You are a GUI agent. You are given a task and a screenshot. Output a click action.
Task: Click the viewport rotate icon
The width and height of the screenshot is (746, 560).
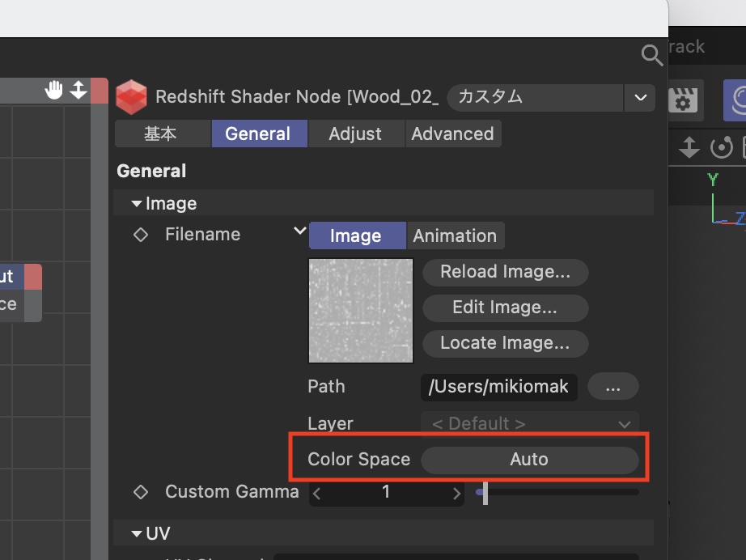click(x=720, y=147)
